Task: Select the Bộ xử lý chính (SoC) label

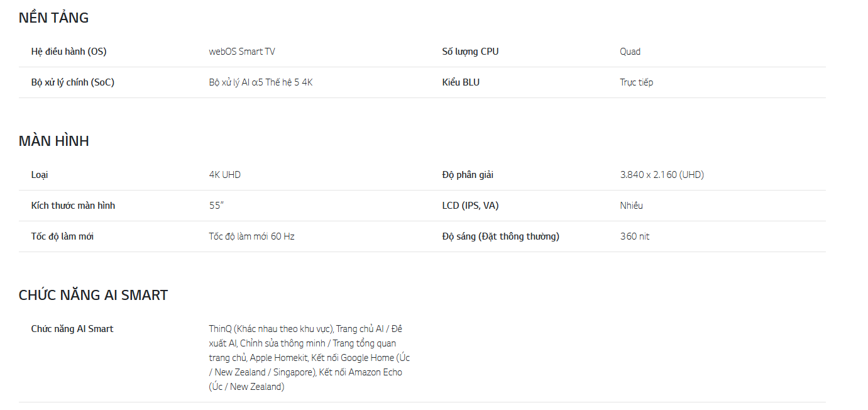Action: [72, 82]
